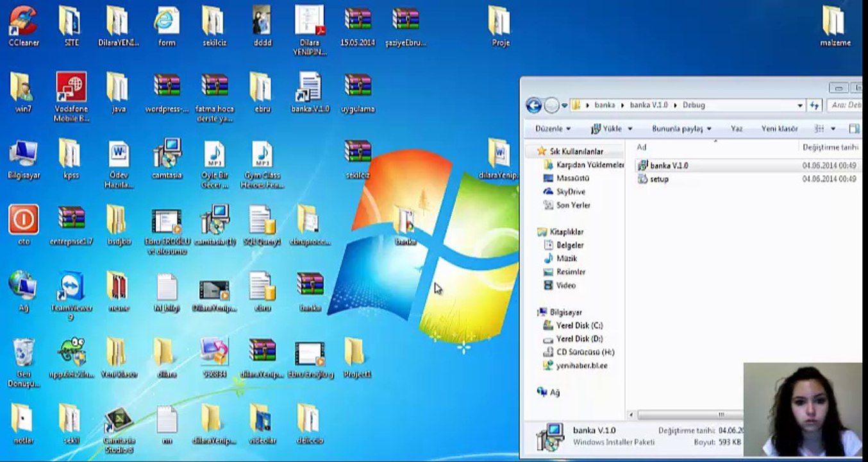The image size is (868, 462).
Task: Select the SQLQuery2 file icon
Action: (262, 225)
